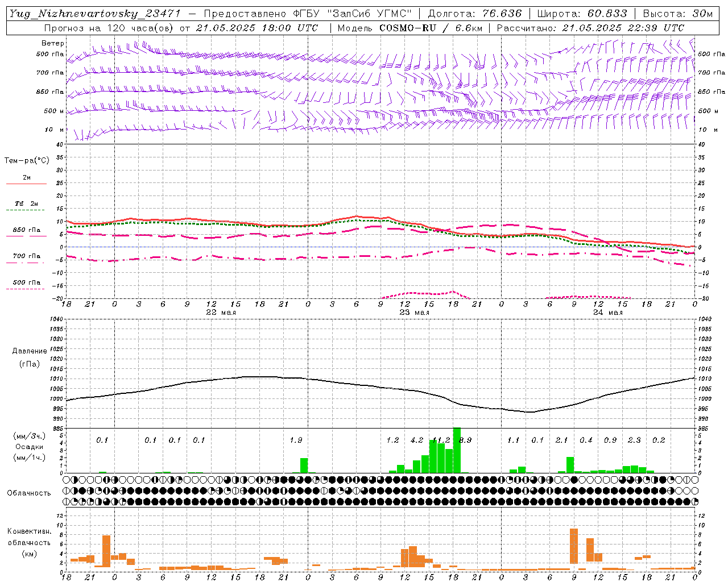Click the Облачность panel label
Viewport: 728px width, 582px height.
(29, 493)
